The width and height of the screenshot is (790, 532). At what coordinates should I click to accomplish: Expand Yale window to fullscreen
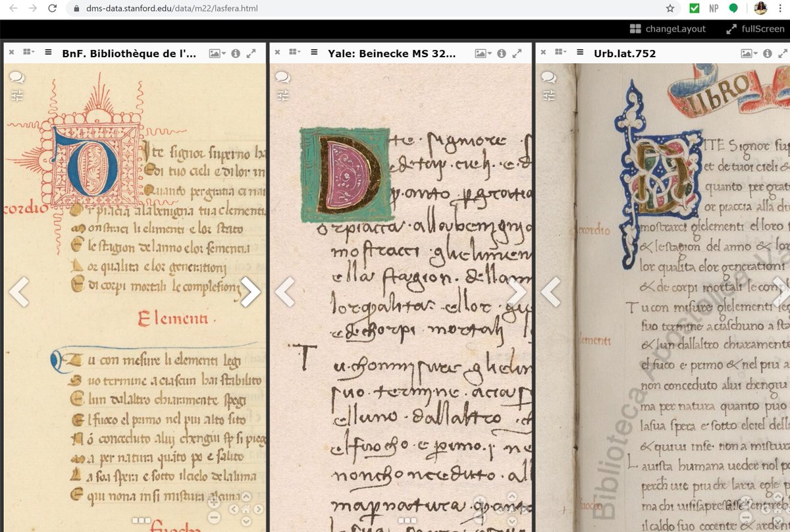tap(517, 53)
